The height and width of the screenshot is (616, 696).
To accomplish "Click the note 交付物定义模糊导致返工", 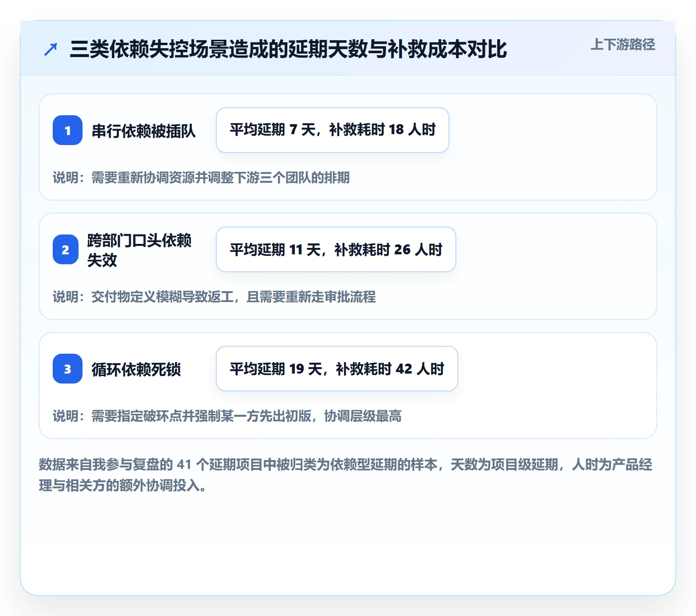I will click(163, 297).
